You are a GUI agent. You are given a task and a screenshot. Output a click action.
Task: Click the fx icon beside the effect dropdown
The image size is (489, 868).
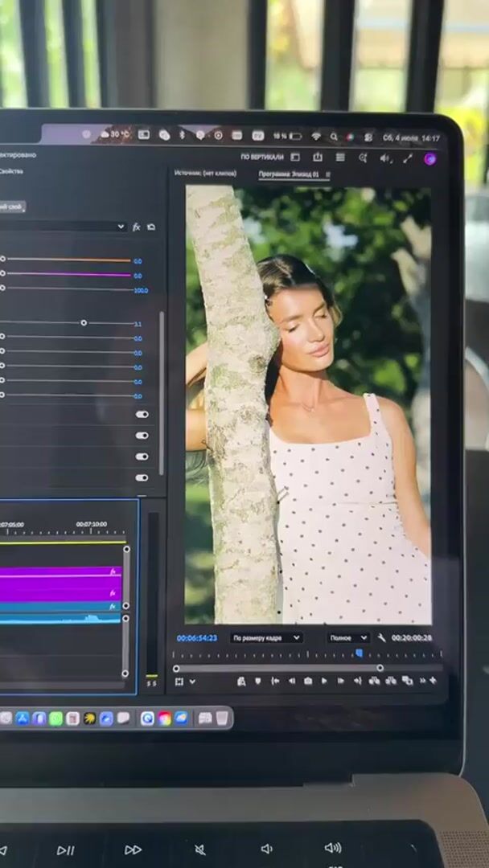[136, 227]
